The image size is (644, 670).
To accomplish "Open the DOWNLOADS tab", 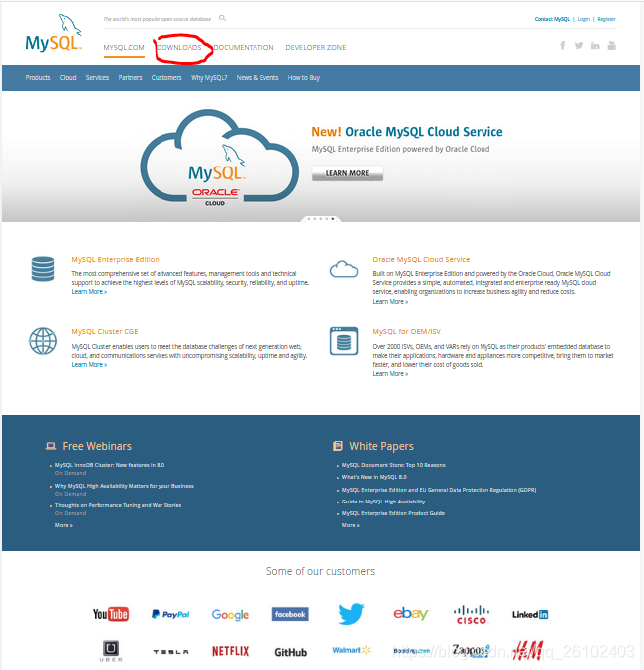I will coord(179,48).
